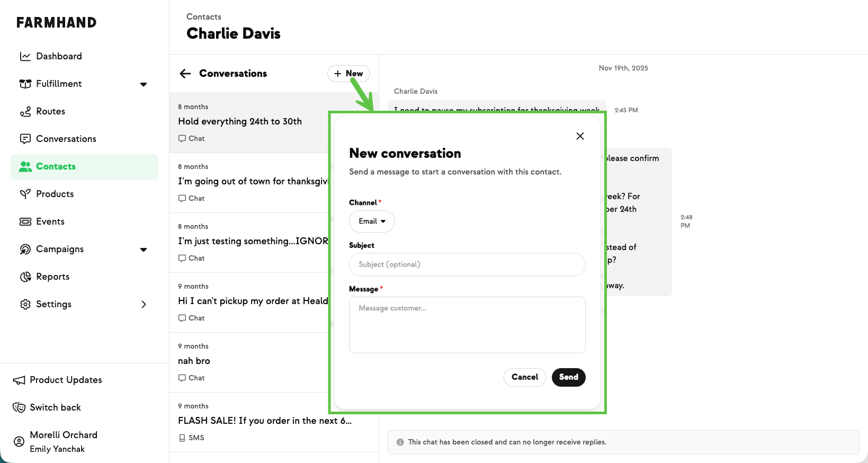Open Product Updates link
This screenshot has width=868, height=463.
tap(66, 380)
